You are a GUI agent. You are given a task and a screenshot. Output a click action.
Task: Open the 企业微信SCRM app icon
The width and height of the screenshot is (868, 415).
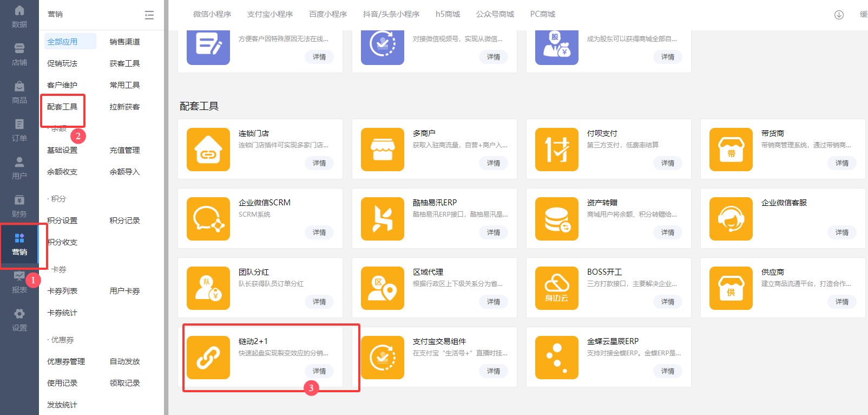click(x=208, y=219)
